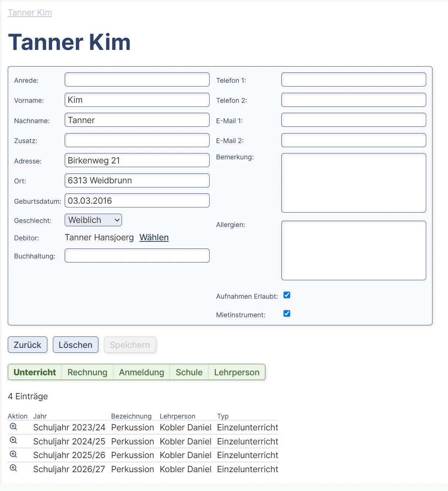448x491 pixels.
Task: Focus the Zusatz input field
Action: point(137,140)
